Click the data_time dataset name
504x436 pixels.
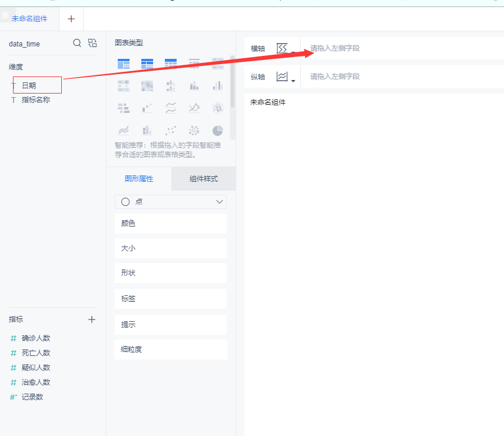[x=24, y=44]
